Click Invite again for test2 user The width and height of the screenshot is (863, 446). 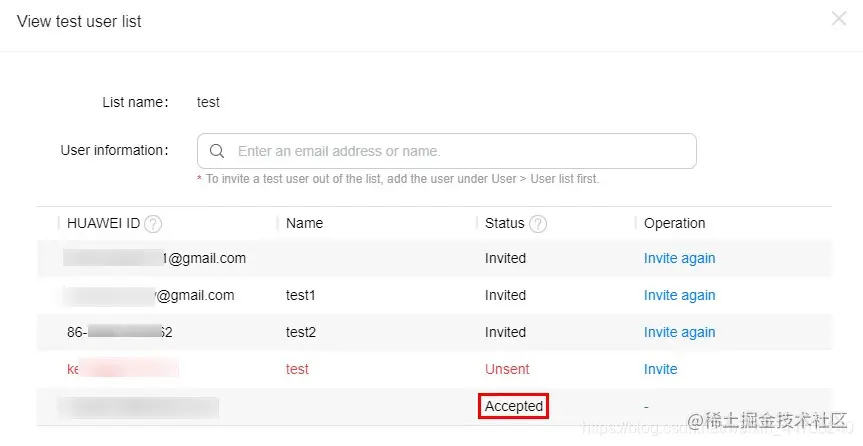(x=679, y=332)
